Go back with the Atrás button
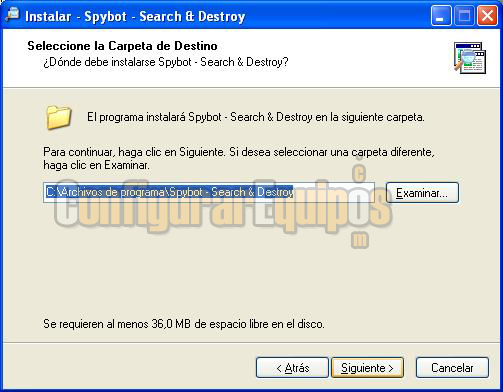 coord(292,368)
